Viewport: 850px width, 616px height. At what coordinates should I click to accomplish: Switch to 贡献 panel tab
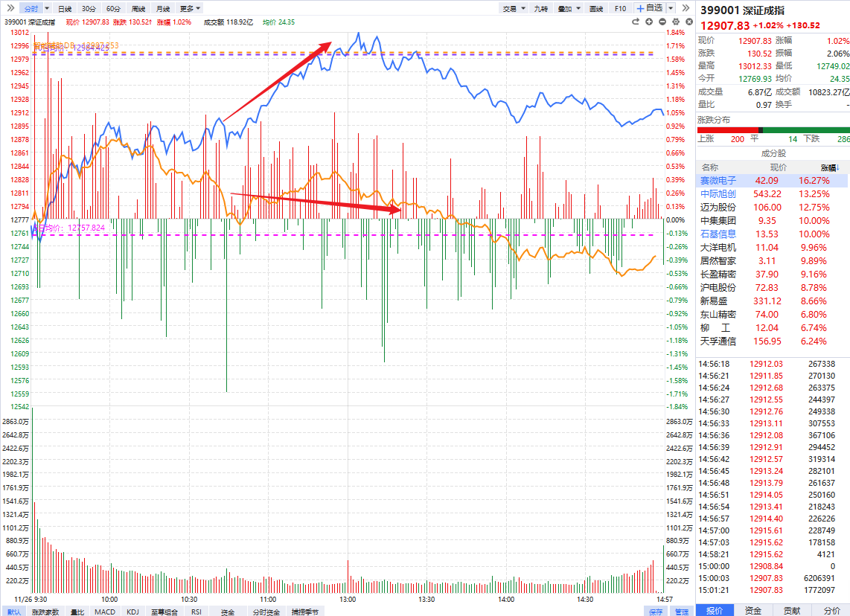[x=792, y=610]
